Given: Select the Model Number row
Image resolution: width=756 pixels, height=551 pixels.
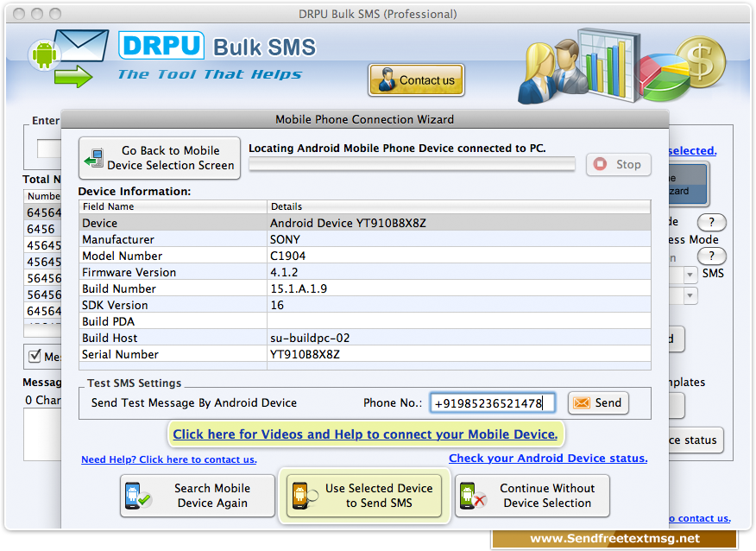Looking at the screenshot, I should click(364, 256).
